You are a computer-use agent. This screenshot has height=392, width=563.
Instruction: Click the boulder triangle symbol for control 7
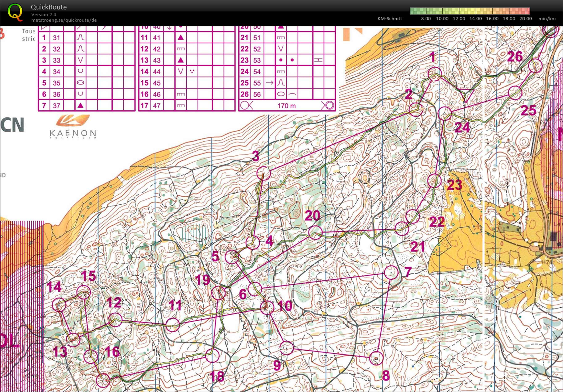80,105
